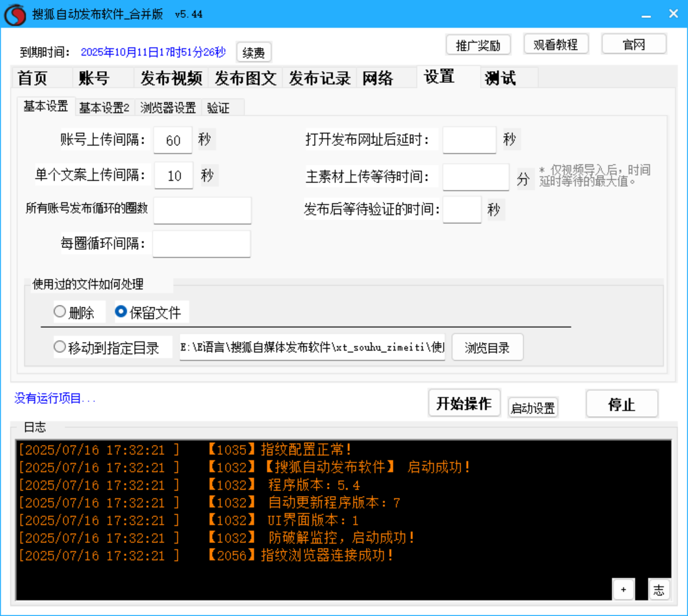
Task: Click the target directory path field
Action: pos(312,348)
